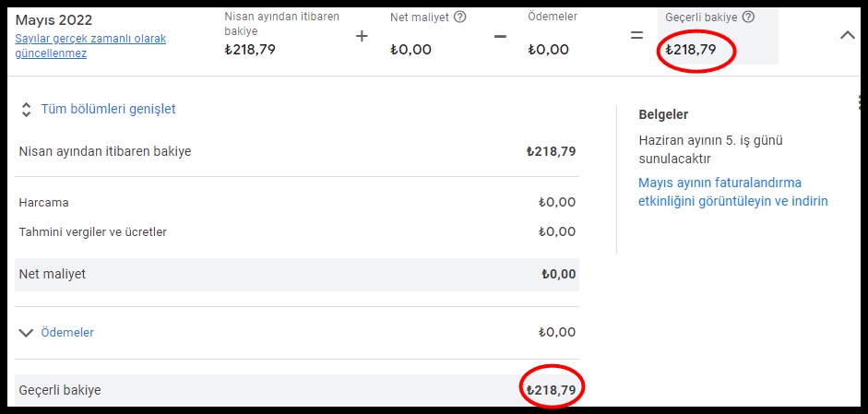Click the Ödemeler label in the breakdown
Screen dimensions: 868x414
[x=67, y=333]
